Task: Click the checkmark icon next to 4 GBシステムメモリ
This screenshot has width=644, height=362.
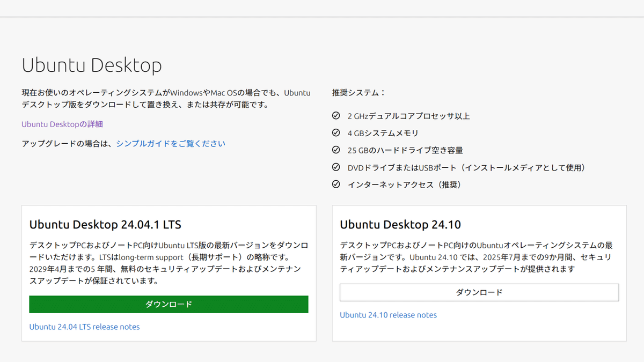Action: coord(335,132)
